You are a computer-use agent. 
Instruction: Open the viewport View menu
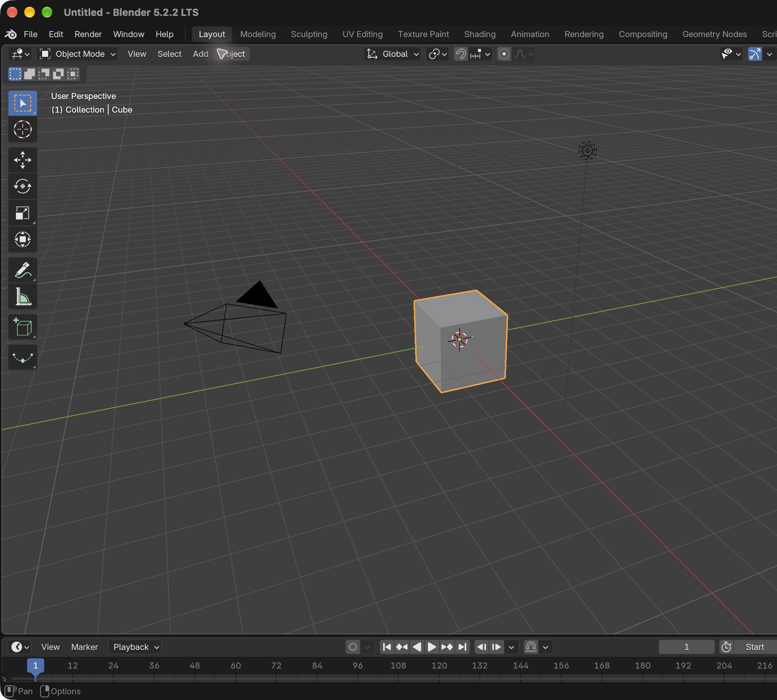(x=137, y=54)
